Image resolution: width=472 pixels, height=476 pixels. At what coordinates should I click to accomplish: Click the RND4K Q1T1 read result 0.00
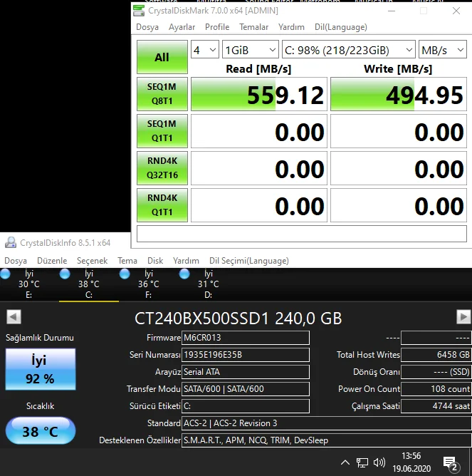(259, 205)
